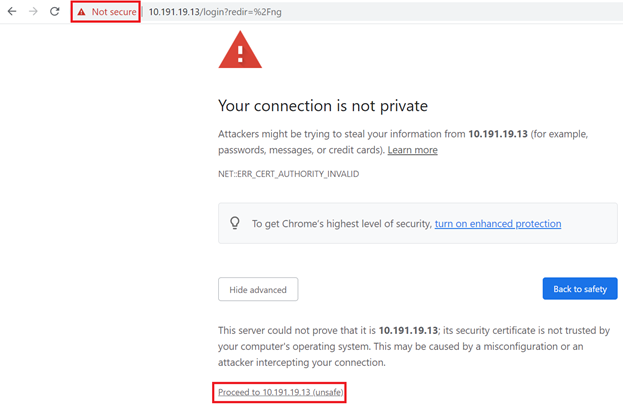The height and width of the screenshot is (405, 623).
Task: Click the large red warning triangle
Action: (x=240, y=50)
